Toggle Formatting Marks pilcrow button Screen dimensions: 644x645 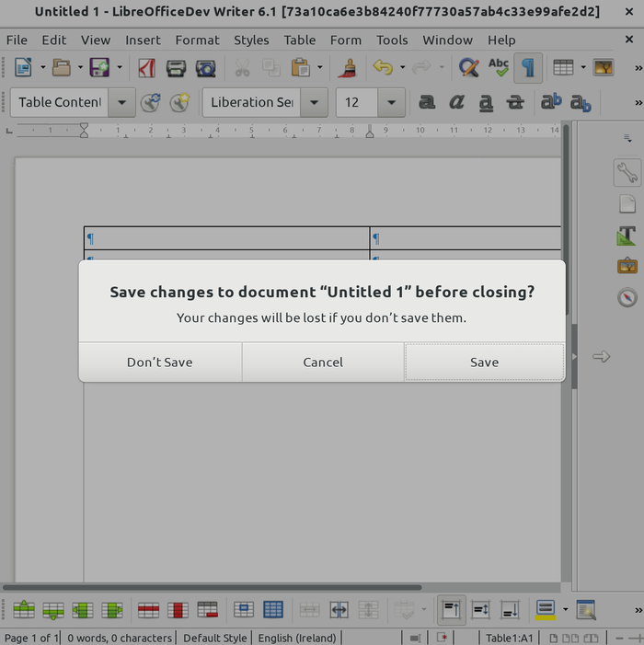point(528,68)
